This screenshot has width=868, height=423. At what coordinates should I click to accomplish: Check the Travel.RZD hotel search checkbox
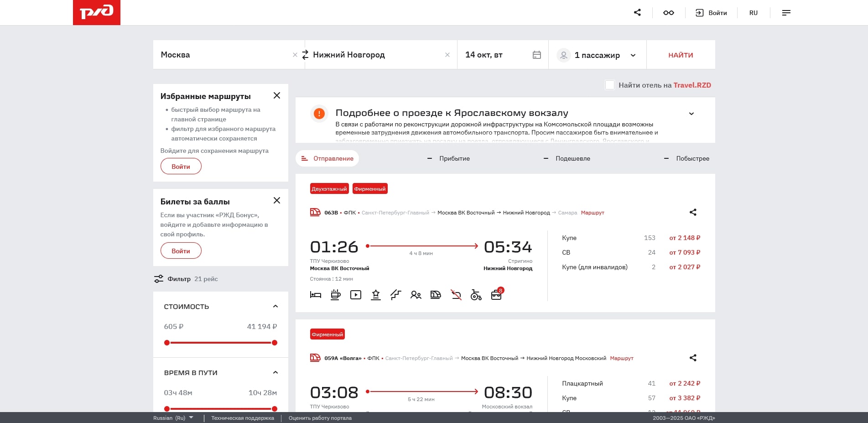click(x=609, y=85)
